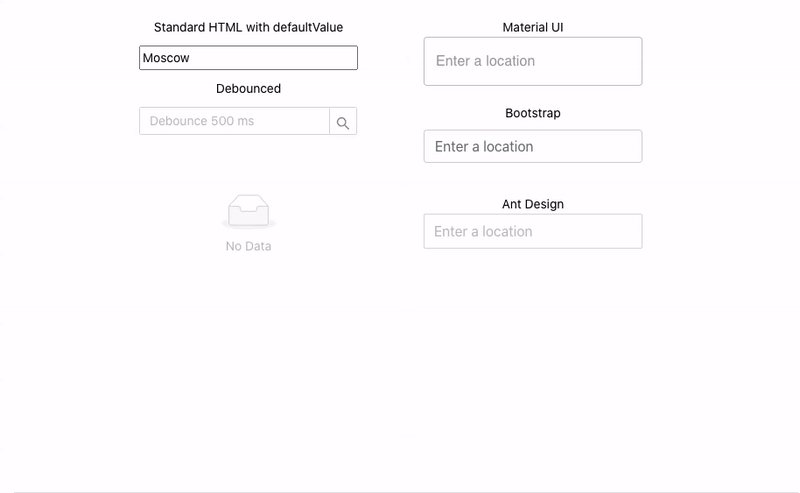The width and height of the screenshot is (800, 493).
Task: Focus the Bootstrap location field
Action: click(533, 146)
